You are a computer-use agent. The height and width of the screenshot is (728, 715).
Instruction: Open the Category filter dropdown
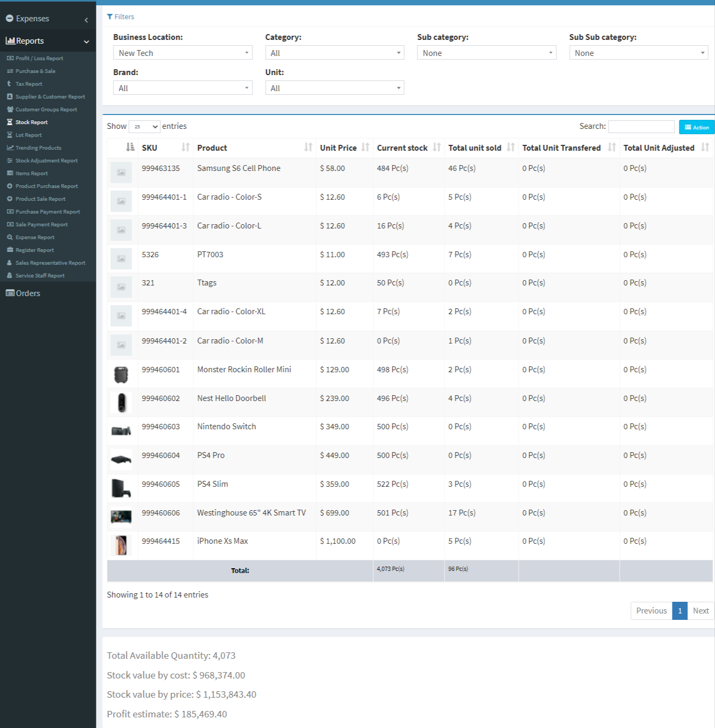[335, 53]
